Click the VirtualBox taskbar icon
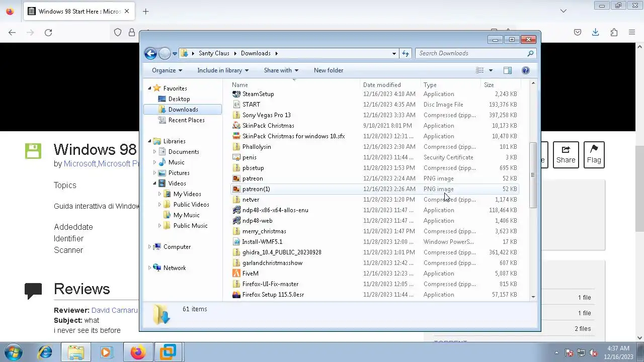The width and height of the screenshot is (644, 362). pos(168,352)
